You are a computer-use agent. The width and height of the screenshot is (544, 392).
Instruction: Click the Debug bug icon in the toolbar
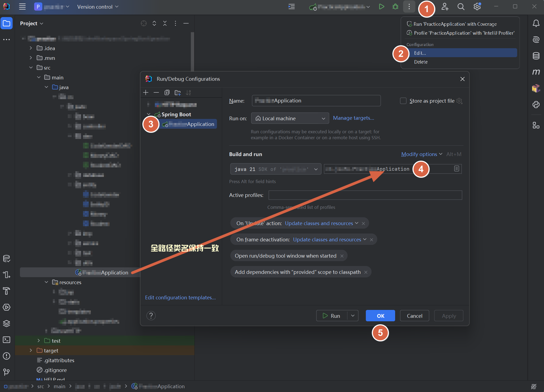click(x=395, y=7)
